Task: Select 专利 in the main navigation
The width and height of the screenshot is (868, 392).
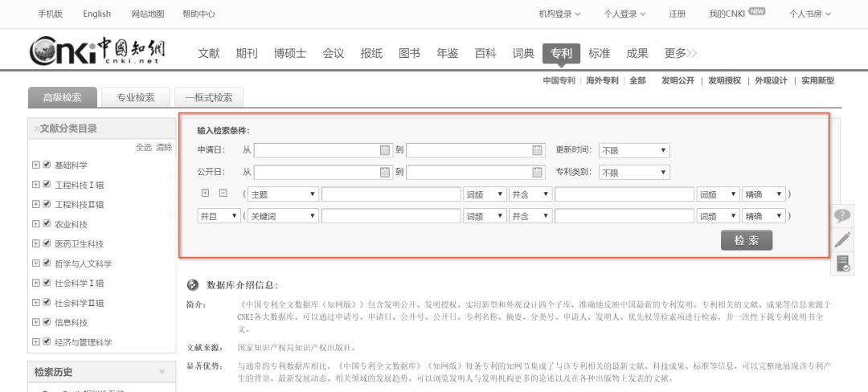Action: [x=561, y=54]
